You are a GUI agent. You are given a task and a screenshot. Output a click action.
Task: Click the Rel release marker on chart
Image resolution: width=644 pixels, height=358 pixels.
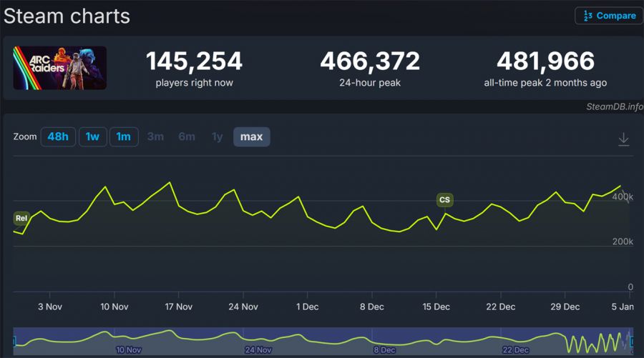pyautogui.click(x=21, y=219)
